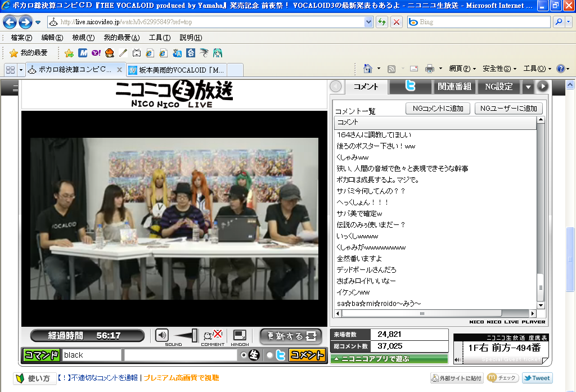Image resolution: width=576 pixels, height=392 pixels.
Task: Select the コメント panel tab
Action: click(366, 87)
